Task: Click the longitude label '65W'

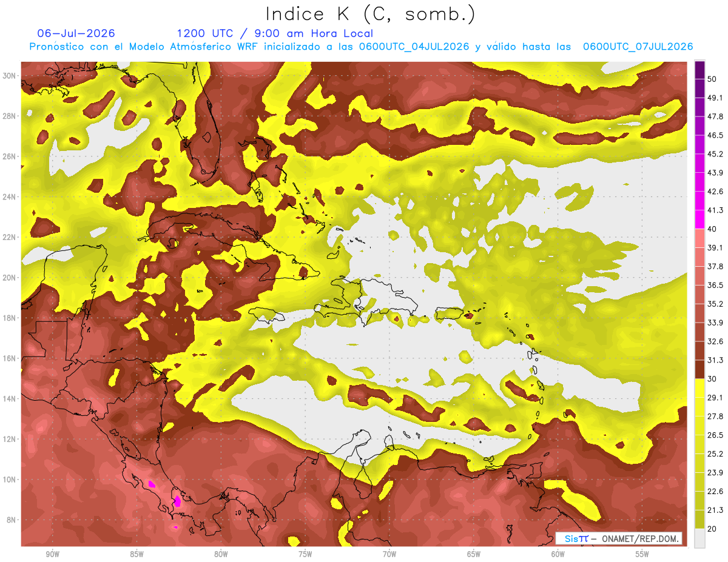Action: pyautogui.click(x=474, y=554)
